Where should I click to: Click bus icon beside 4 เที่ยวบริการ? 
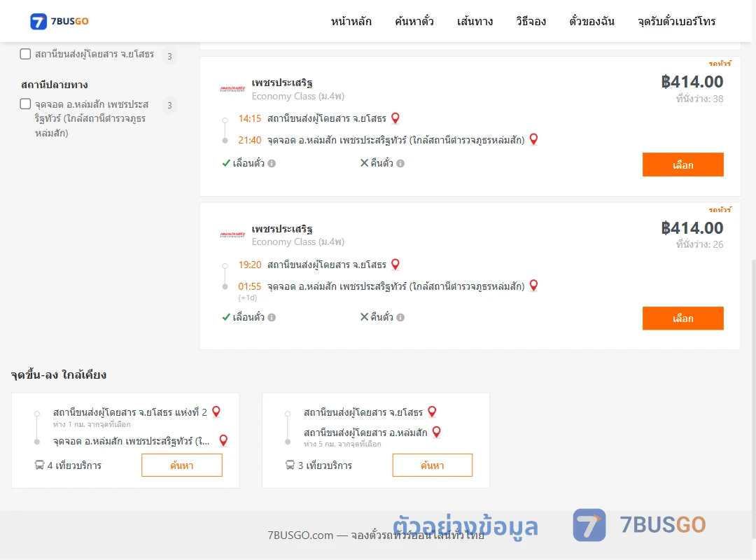39,465
